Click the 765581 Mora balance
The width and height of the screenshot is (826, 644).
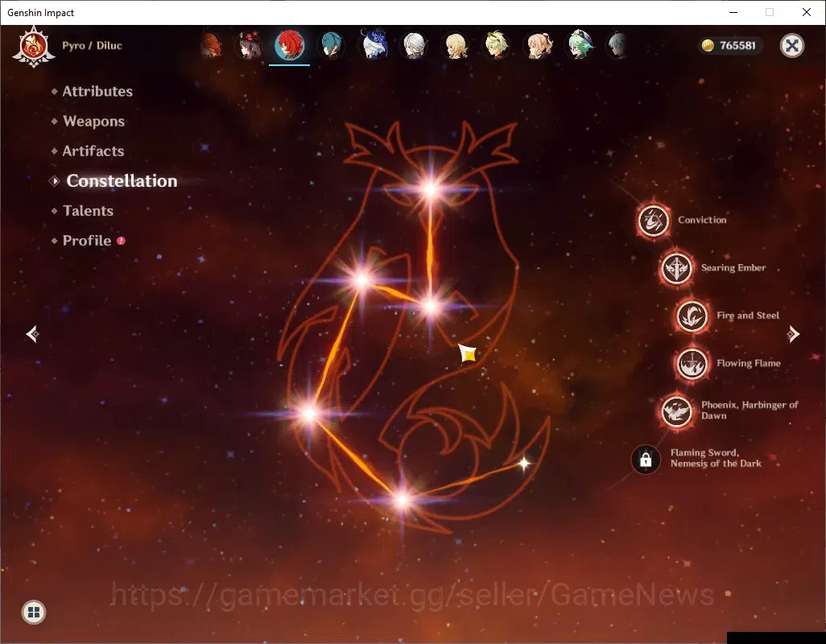(737, 46)
